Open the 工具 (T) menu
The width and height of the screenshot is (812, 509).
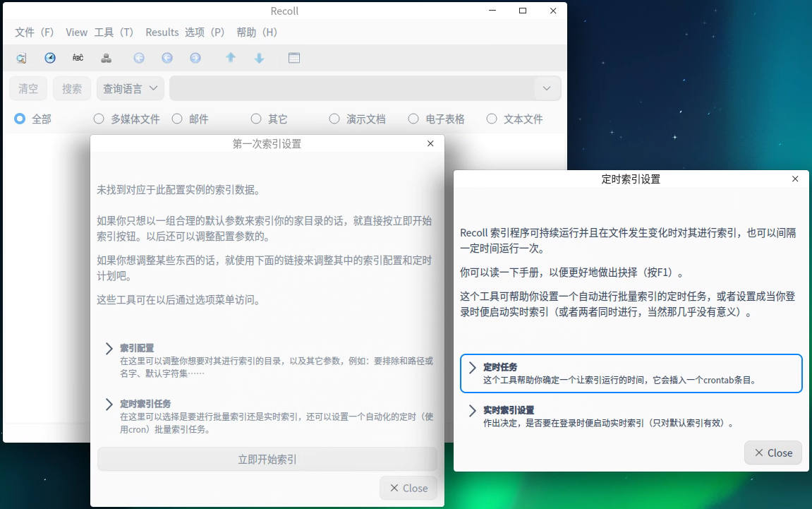tap(114, 32)
